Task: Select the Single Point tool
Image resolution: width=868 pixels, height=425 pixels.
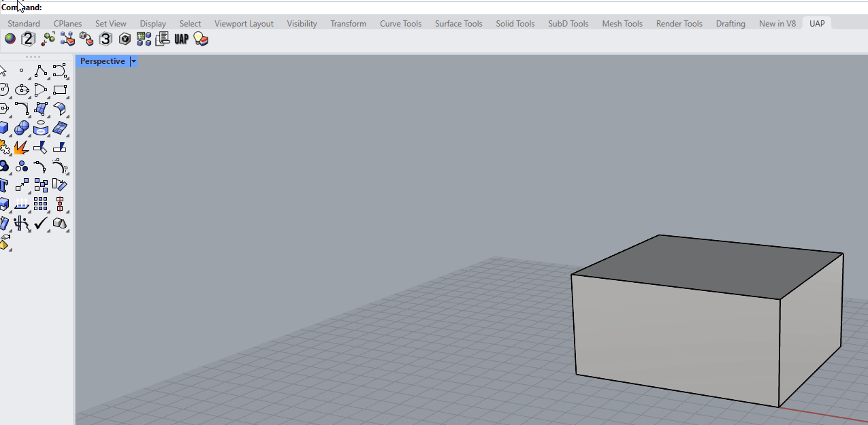Action: [x=22, y=70]
